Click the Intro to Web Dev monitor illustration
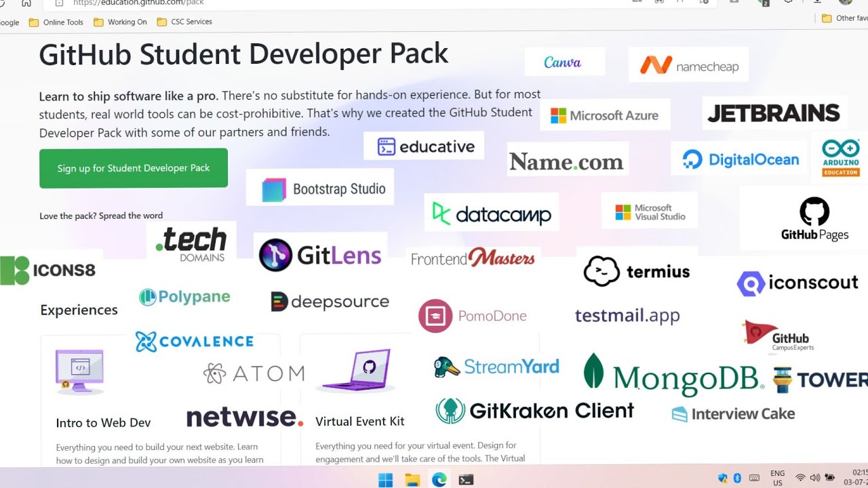Viewport: 868px width, 488px height. pos(79,372)
